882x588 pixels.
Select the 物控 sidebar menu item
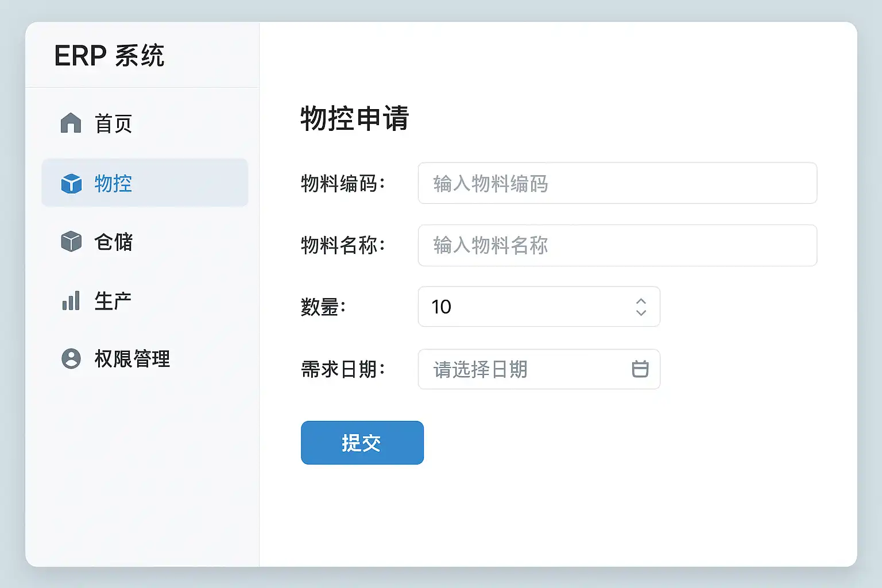[x=145, y=183]
